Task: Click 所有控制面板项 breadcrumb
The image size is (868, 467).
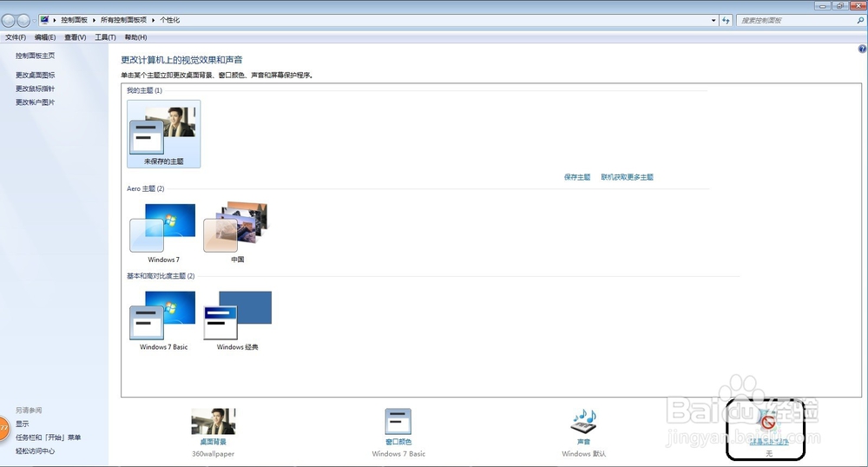Action: pyautogui.click(x=123, y=20)
